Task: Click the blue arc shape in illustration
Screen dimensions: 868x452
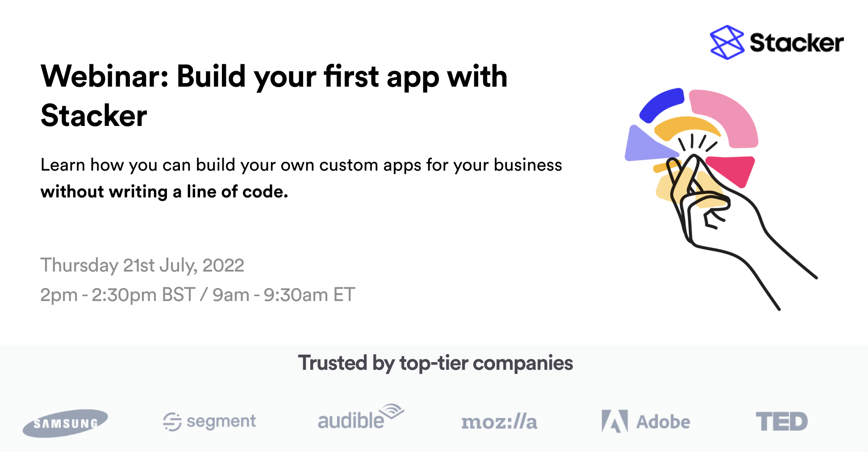Action: pyautogui.click(x=662, y=104)
